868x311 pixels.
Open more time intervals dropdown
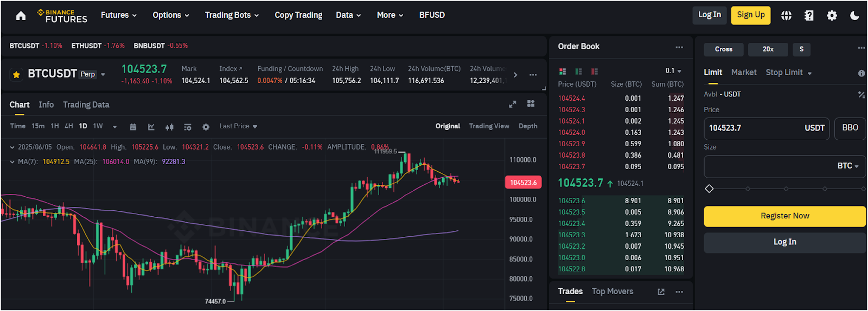click(x=114, y=127)
